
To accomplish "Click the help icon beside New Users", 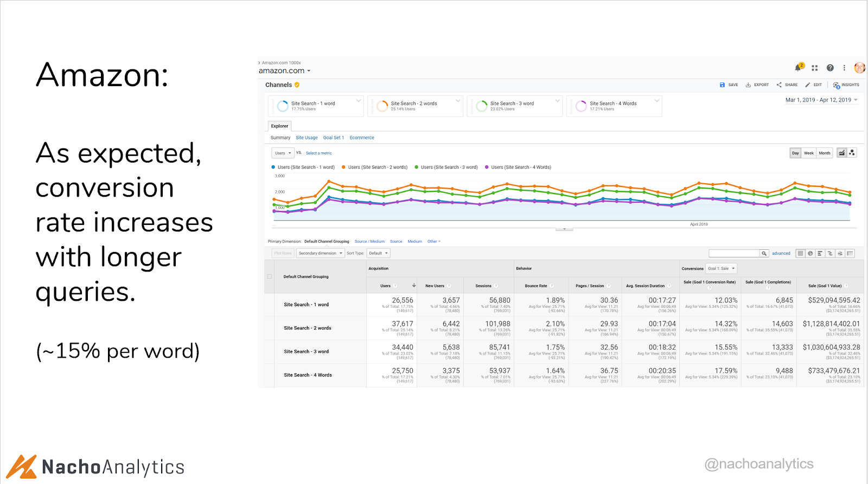I will [449, 286].
